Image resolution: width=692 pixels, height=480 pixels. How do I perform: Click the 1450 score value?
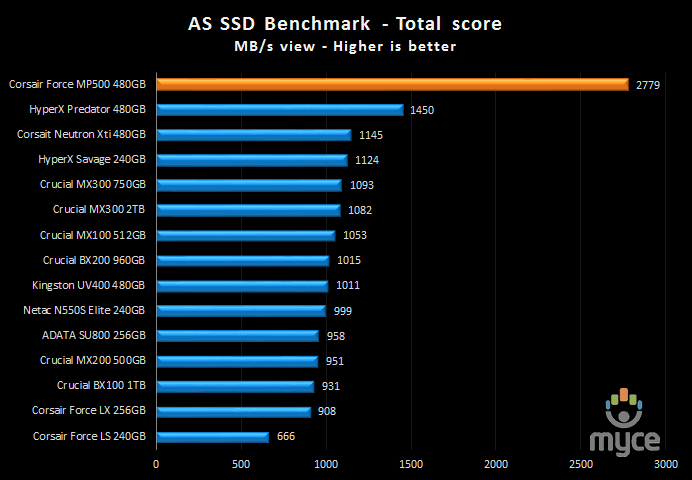422,110
